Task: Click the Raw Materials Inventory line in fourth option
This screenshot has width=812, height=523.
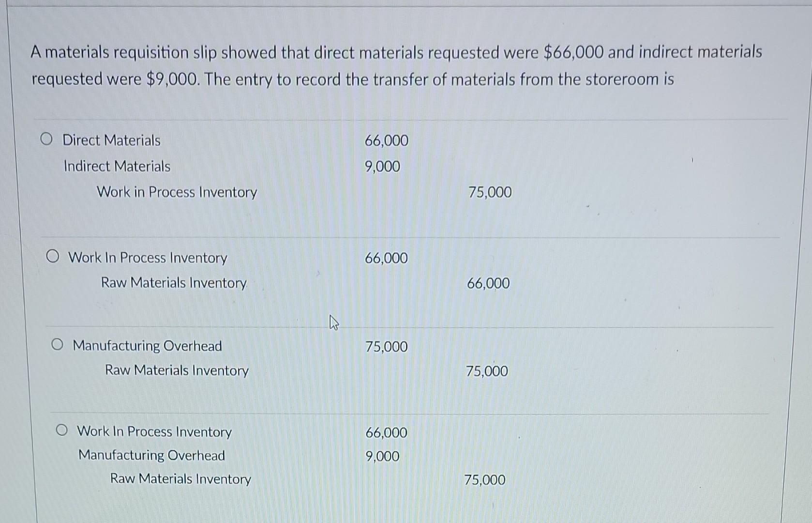Action: (180, 479)
